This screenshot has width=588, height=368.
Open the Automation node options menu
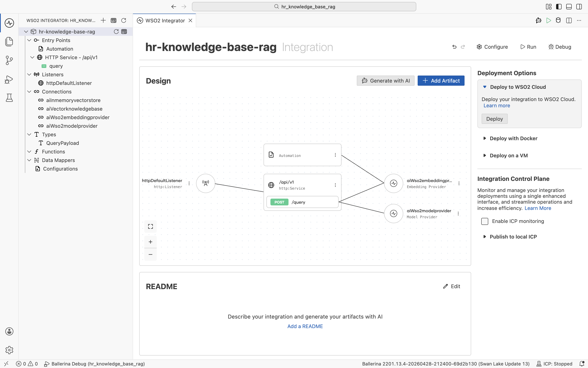click(x=335, y=155)
